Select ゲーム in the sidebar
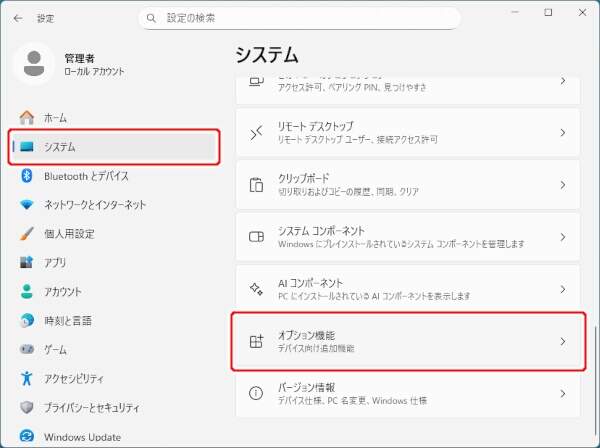Screen dimensions: 600x448 pos(114,349)
